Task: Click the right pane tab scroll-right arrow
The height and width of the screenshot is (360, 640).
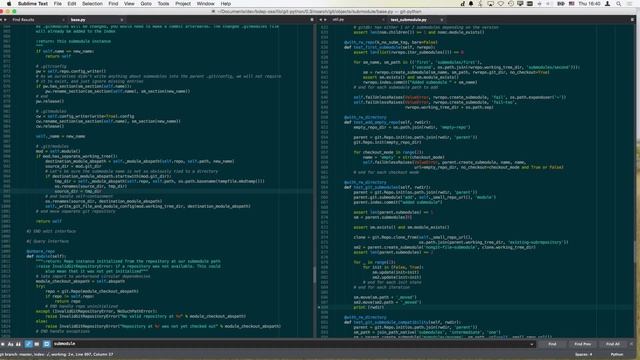Action: tap(325, 20)
